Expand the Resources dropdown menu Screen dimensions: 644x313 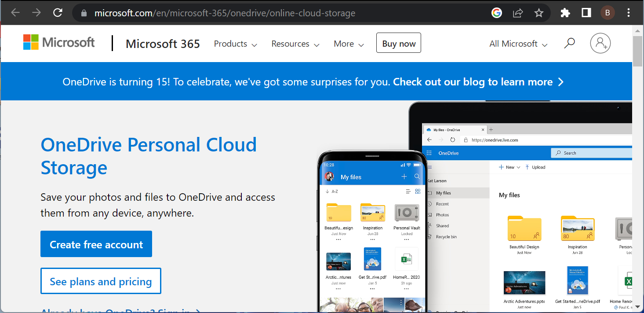295,44
